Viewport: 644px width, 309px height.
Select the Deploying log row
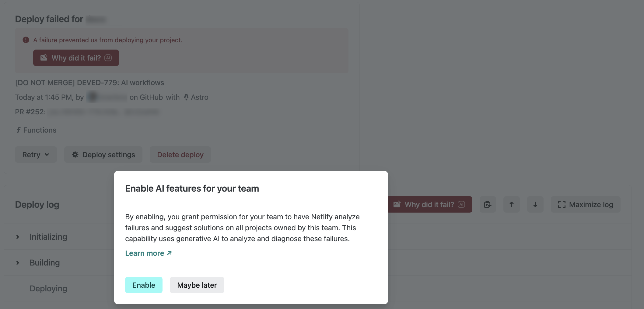tap(48, 289)
